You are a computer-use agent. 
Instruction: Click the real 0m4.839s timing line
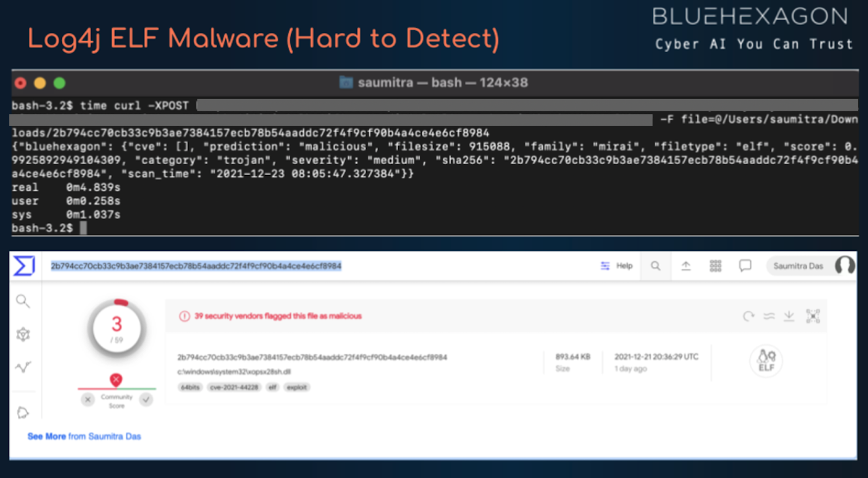(66, 188)
